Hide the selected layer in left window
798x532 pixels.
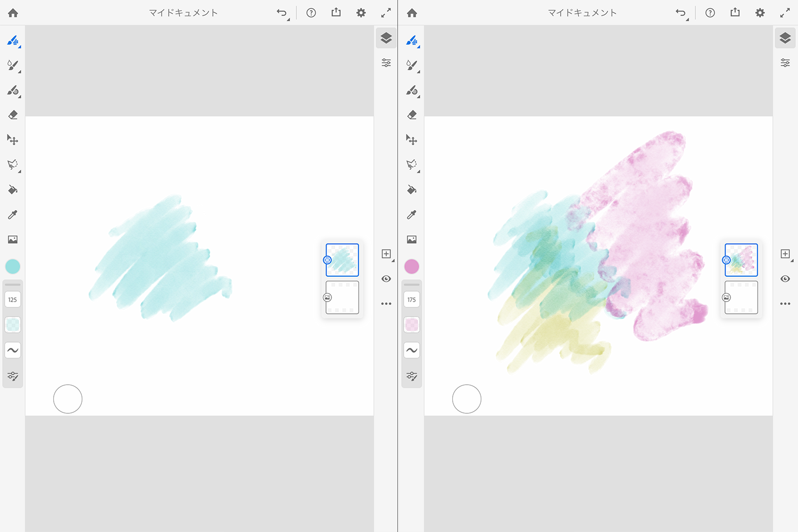pos(386,279)
